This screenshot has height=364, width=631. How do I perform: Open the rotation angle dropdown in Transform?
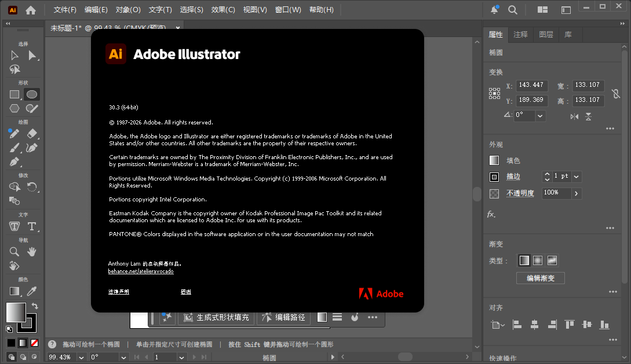(540, 116)
